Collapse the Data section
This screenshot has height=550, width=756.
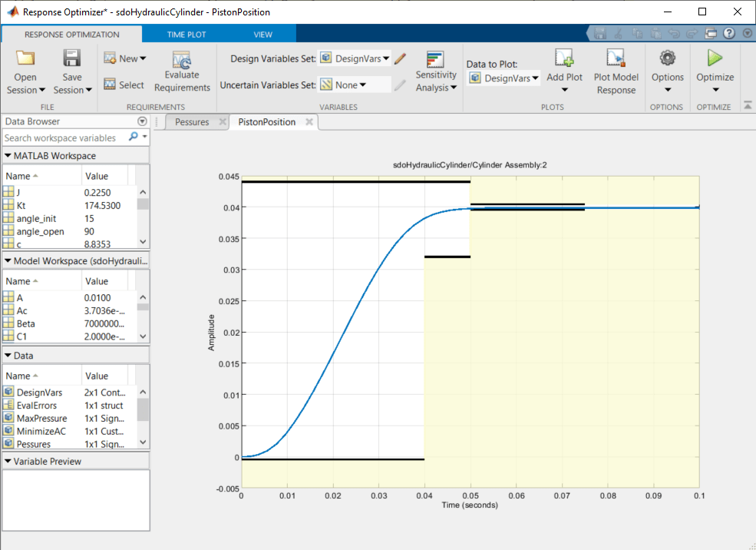[x=8, y=355]
